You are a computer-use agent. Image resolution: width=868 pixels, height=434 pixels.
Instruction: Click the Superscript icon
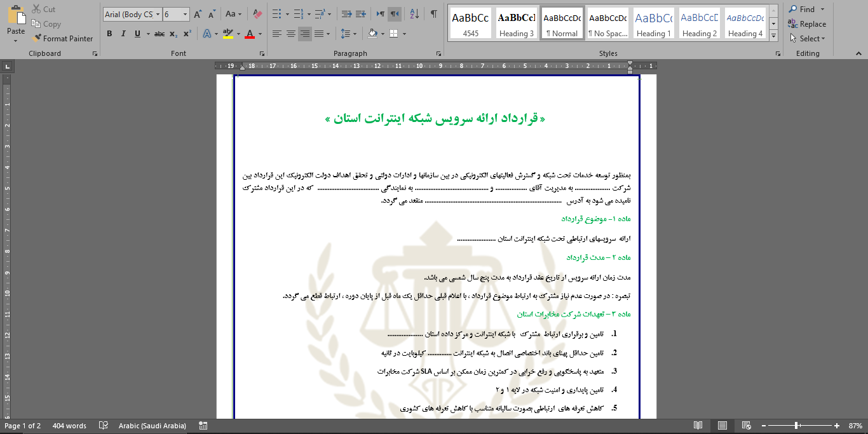pyautogui.click(x=187, y=34)
